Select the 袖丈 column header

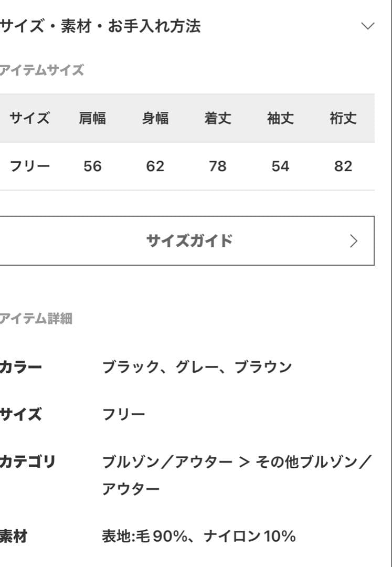tap(280, 118)
